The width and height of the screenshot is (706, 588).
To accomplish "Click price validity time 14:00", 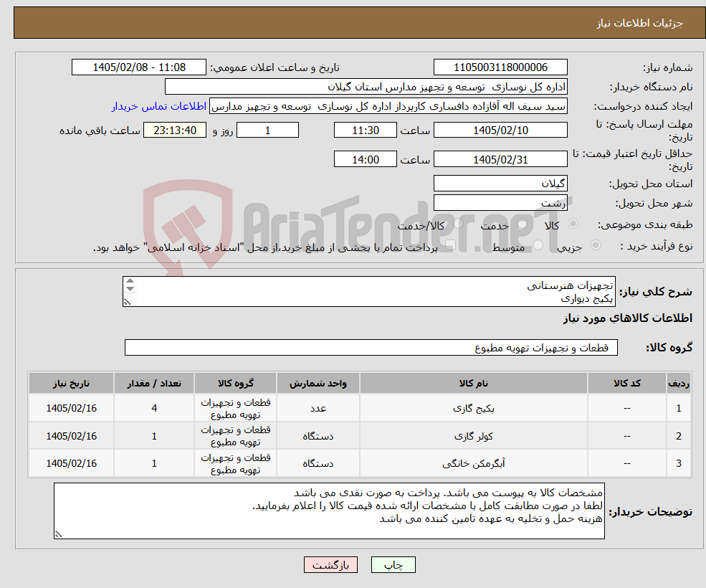I will click(x=365, y=159).
